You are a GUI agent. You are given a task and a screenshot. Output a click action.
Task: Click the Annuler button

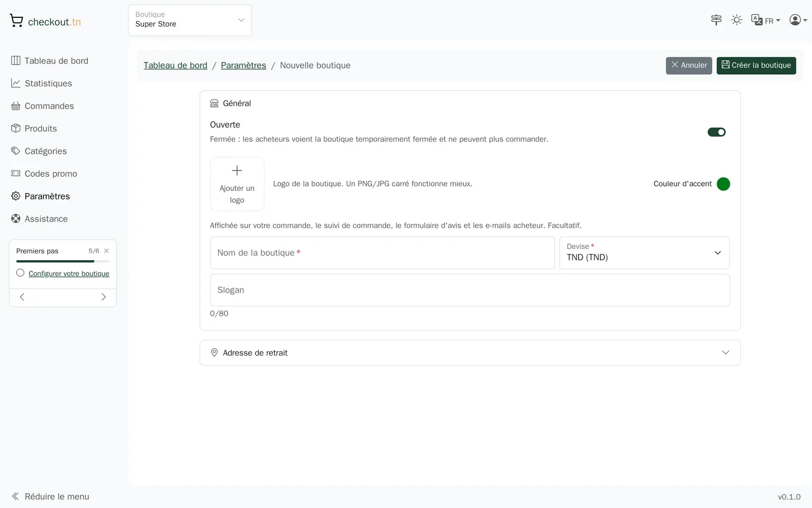tap(689, 66)
